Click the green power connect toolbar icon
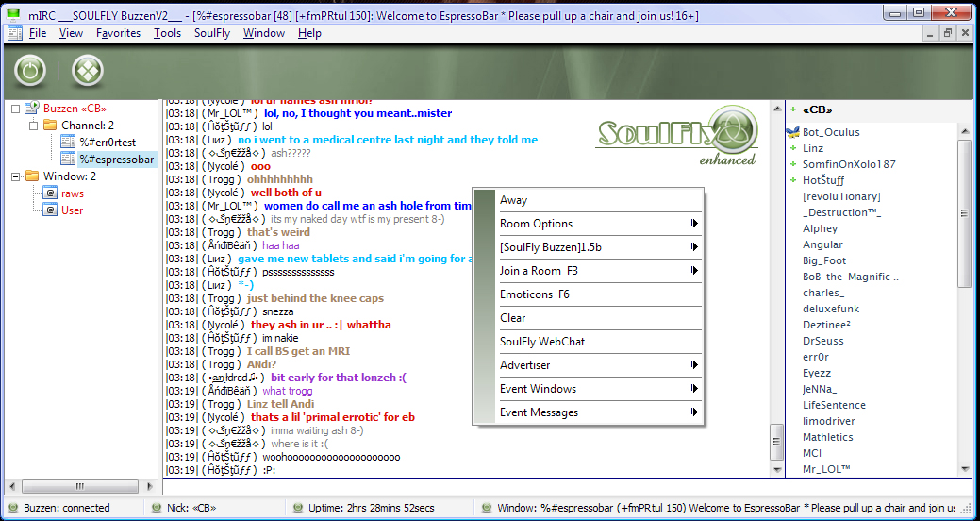 point(30,71)
